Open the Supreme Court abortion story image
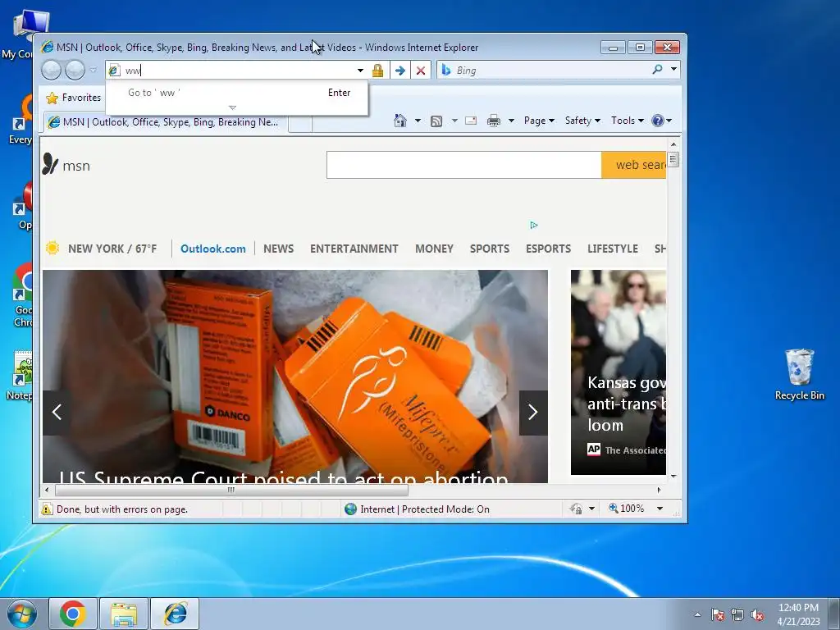 295,376
